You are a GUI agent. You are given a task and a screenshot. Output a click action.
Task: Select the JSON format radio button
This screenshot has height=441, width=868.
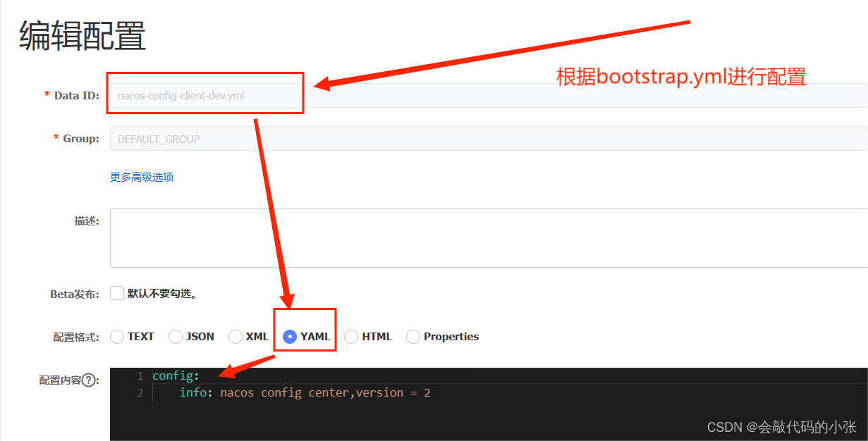pyautogui.click(x=176, y=337)
